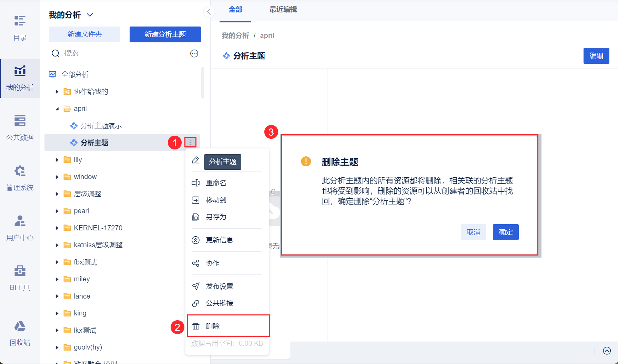Open the 目录 sidebar icon

20,21
